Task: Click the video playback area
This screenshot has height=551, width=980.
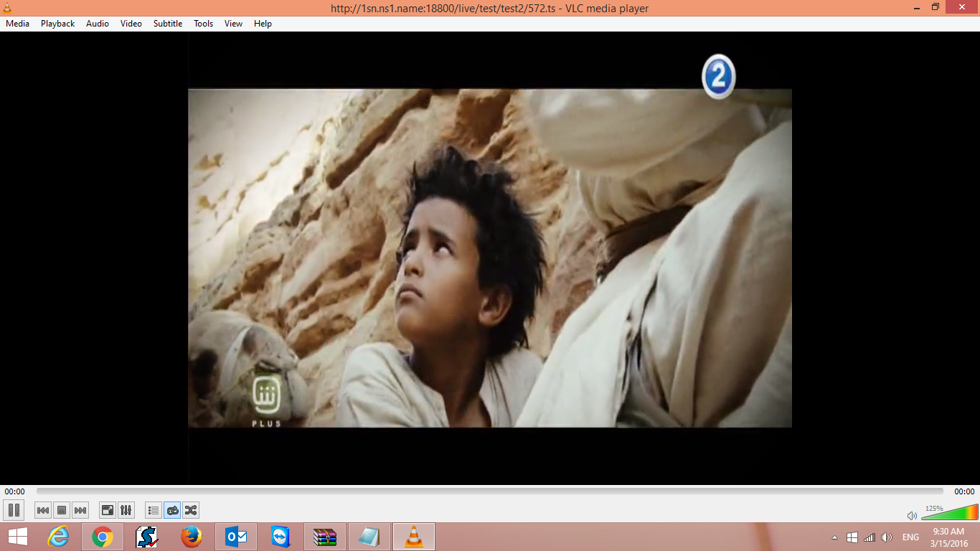Action: click(490, 258)
